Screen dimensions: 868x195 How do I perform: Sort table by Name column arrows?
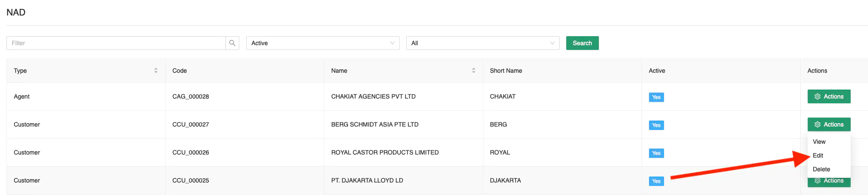click(x=473, y=71)
